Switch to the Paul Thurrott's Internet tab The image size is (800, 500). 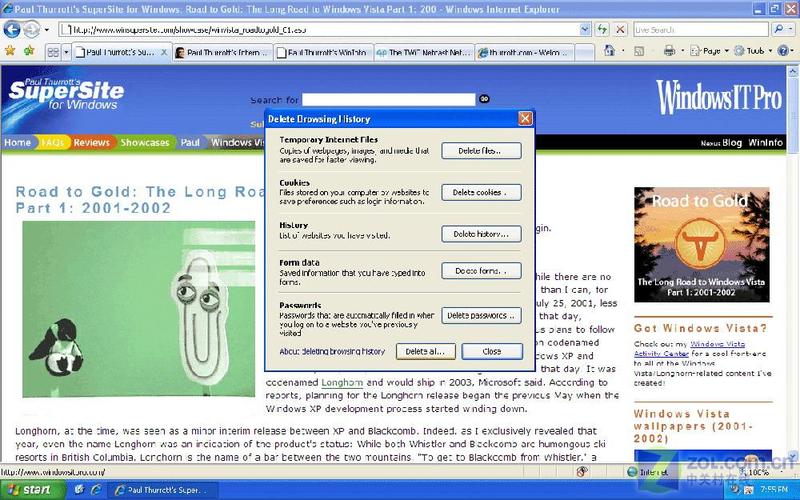[222, 53]
